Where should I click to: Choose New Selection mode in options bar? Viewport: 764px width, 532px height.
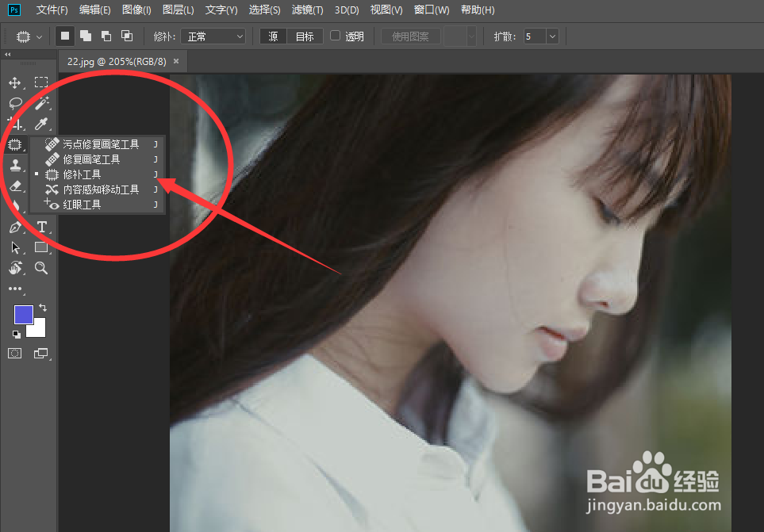(x=65, y=36)
